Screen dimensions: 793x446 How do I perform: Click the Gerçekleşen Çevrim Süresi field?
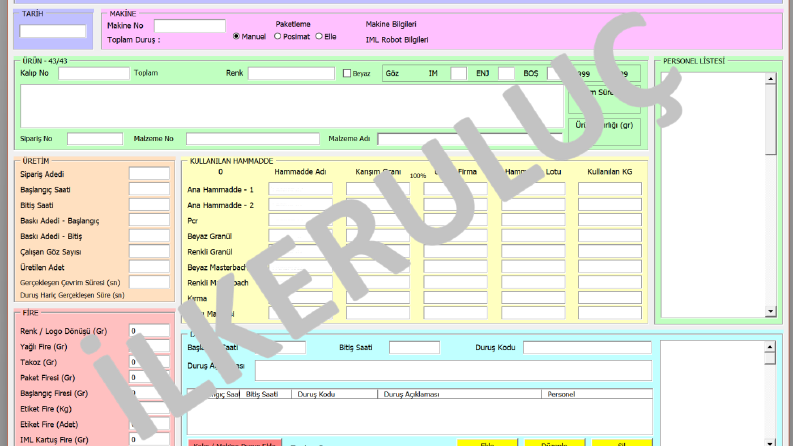pos(149,282)
